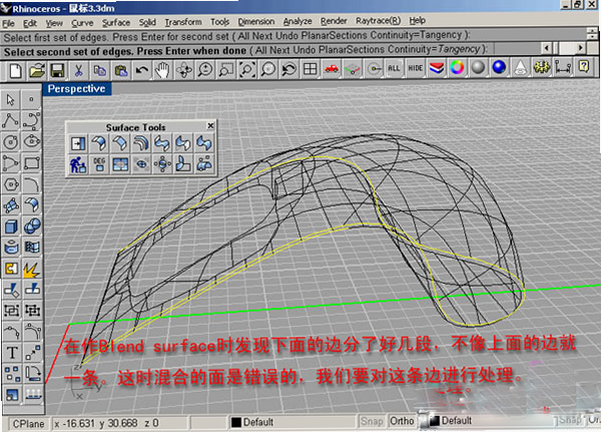Click the Undo view change icon
The width and height of the screenshot is (601, 432).
pos(289,70)
